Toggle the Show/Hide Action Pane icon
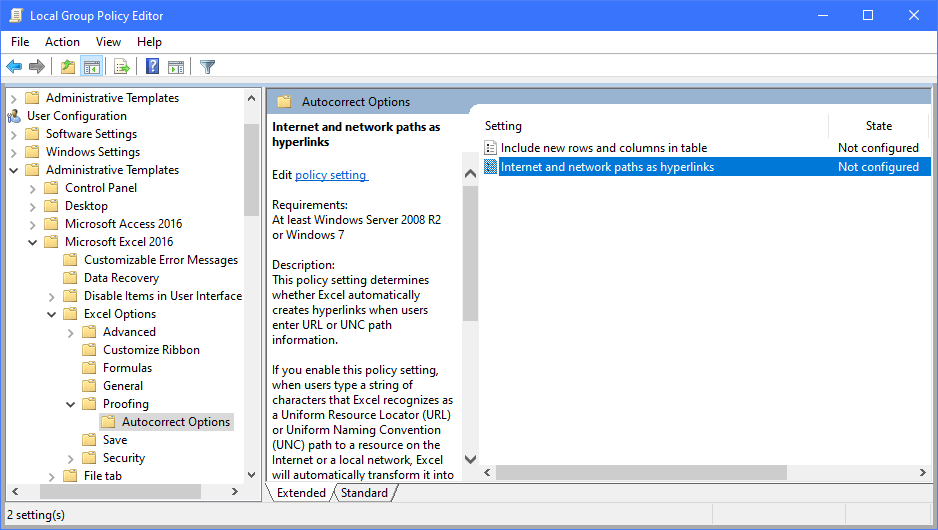The image size is (938, 530). point(176,66)
